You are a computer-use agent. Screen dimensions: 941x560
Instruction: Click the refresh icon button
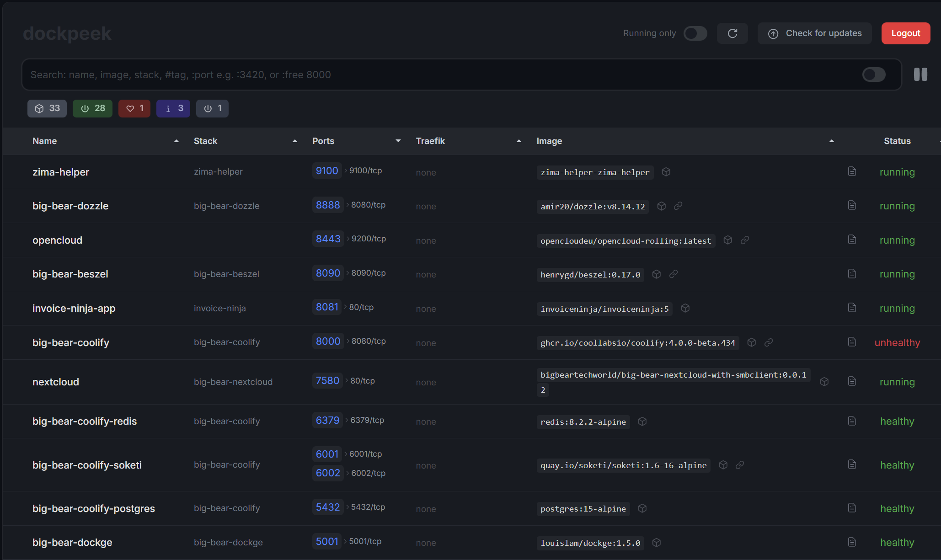[x=732, y=33]
